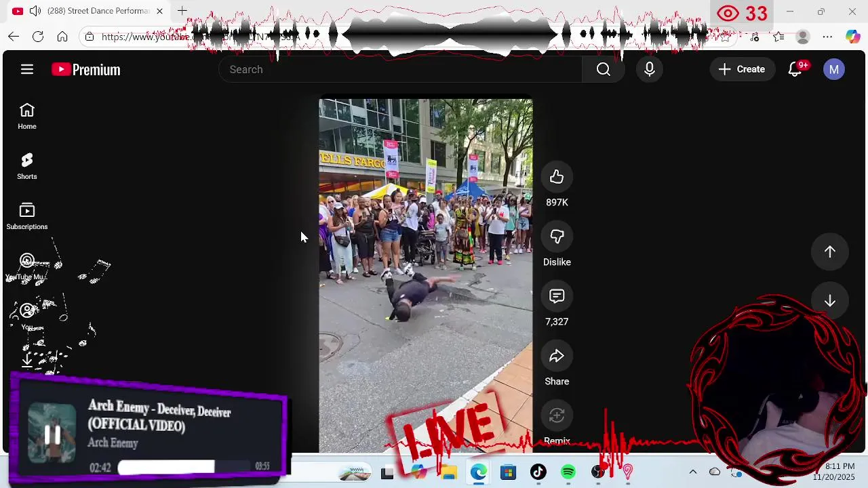Like this Short with thumbs up
Image resolution: width=868 pixels, height=488 pixels.
pyautogui.click(x=557, y=177)
